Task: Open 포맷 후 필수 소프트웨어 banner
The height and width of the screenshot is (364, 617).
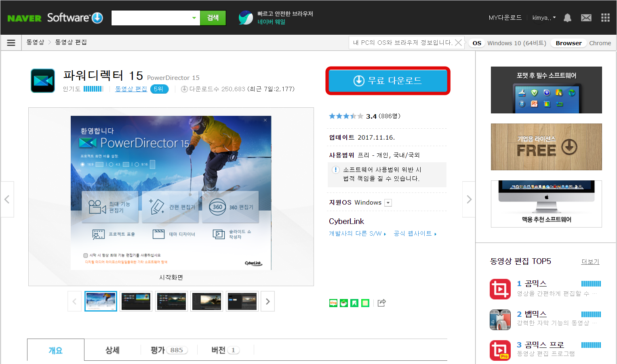Action: pos(546,90)
